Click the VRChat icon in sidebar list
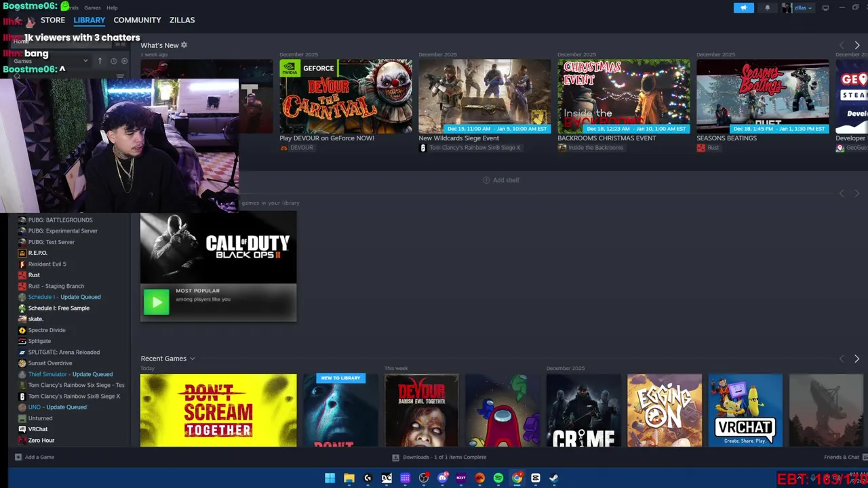 (x=22, y=429)
